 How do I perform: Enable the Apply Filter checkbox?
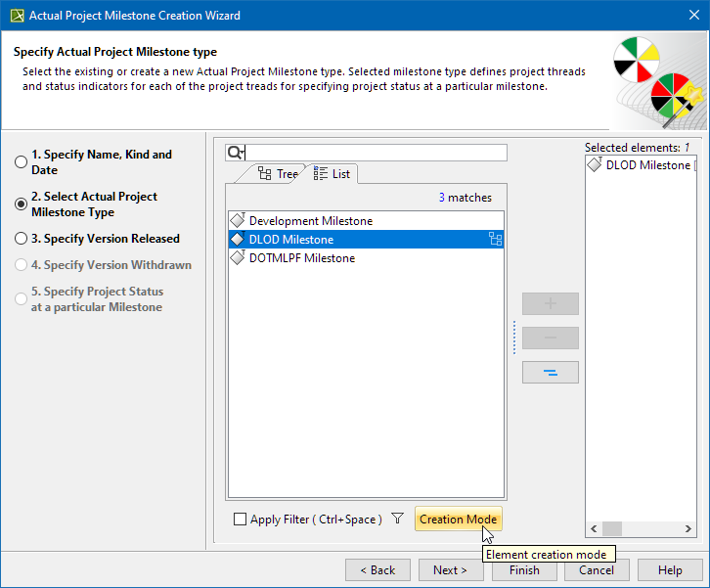coord(240,520)
